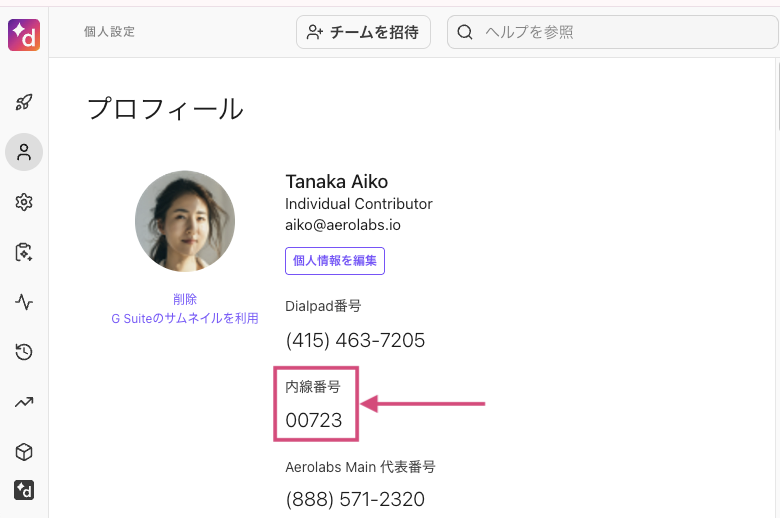Open the trending analytics arrow icon

24,402
